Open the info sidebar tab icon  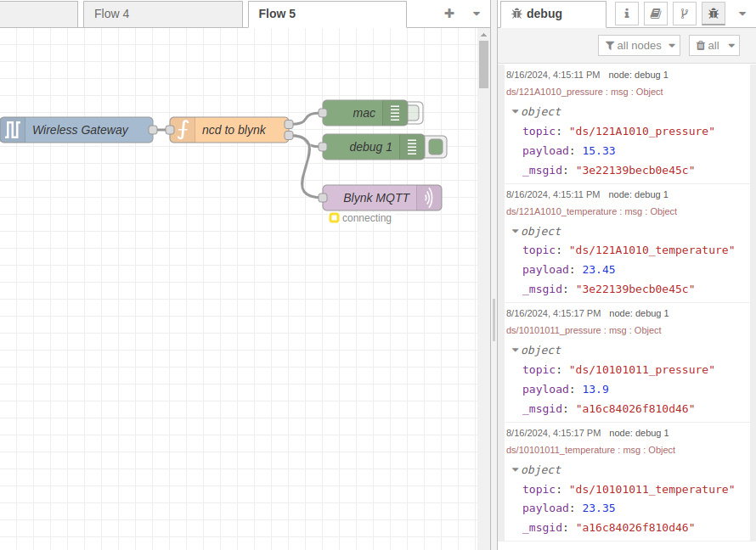627,14
